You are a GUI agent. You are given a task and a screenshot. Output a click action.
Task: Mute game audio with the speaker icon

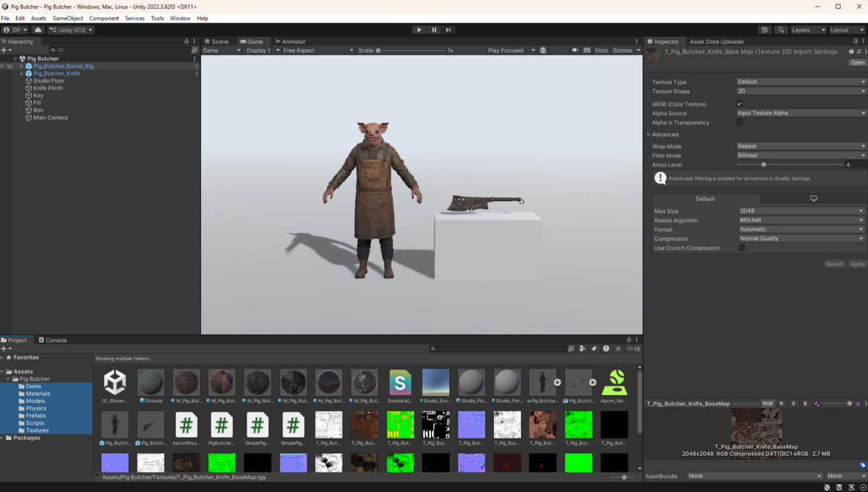coord(575,50)
